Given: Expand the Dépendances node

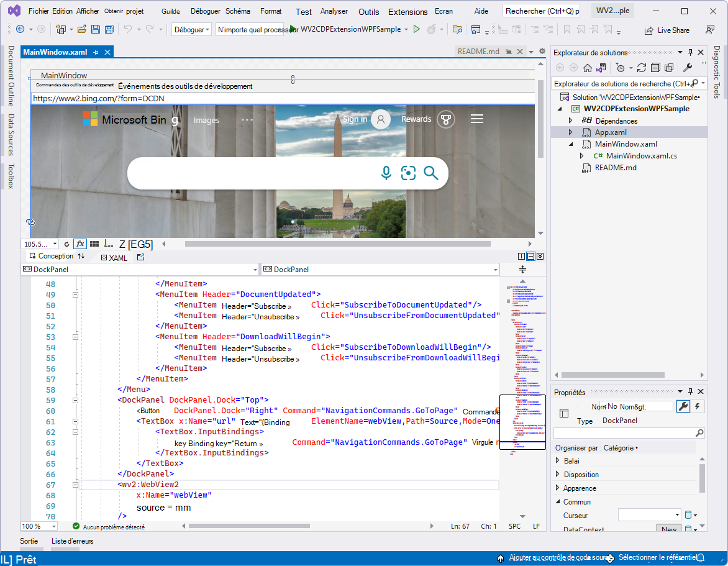Looking at the screenshot, I should coord(571,121).
